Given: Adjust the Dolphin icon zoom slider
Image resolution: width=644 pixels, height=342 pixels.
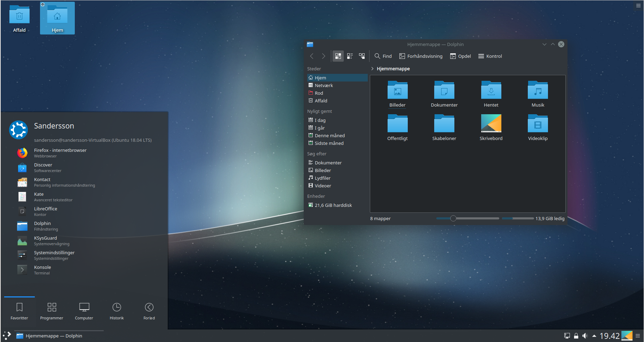Looking at the screenshot, I should coord(468,218).
